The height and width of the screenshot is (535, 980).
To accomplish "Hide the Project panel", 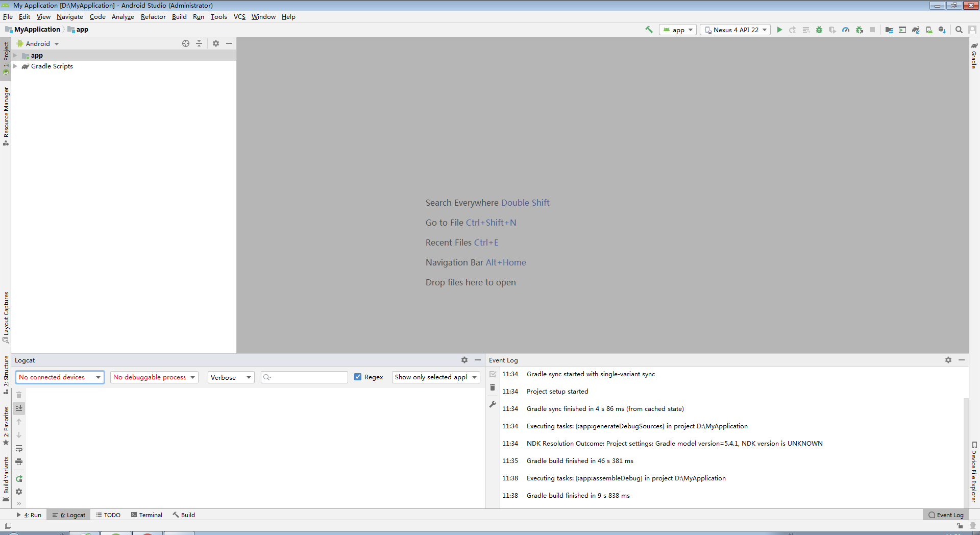I will pyautogui.click(x=229, y=43).
